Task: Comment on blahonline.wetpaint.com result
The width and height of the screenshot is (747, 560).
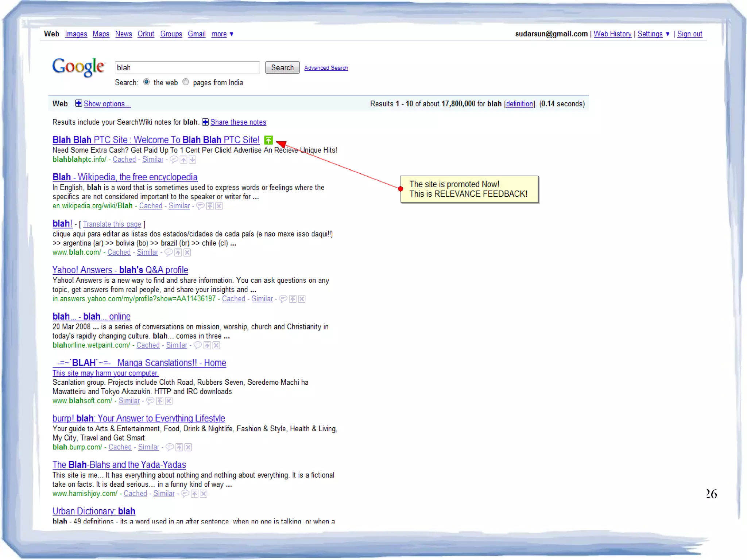Action: click(x=198, y=345)
